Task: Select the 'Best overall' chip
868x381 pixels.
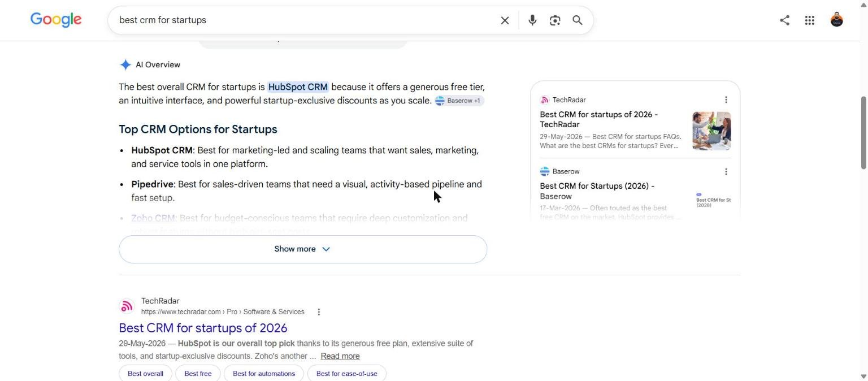Action: 145,374
